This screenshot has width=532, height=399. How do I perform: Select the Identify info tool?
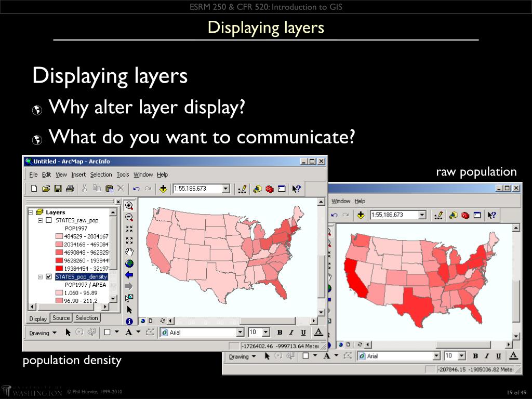pyautogui.click(x=129, y=321)
